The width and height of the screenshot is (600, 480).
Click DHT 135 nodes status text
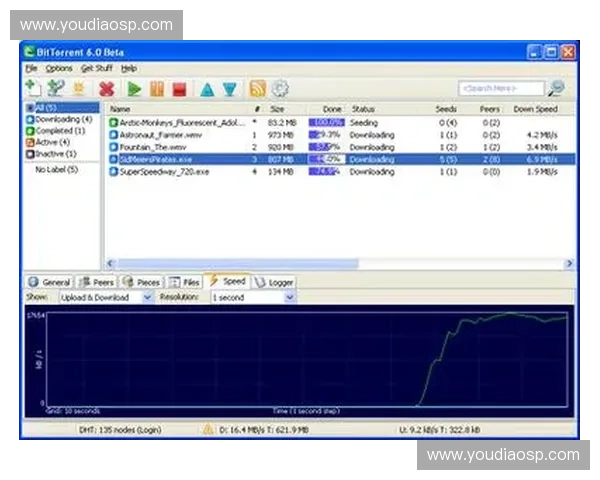click(120, 430)
